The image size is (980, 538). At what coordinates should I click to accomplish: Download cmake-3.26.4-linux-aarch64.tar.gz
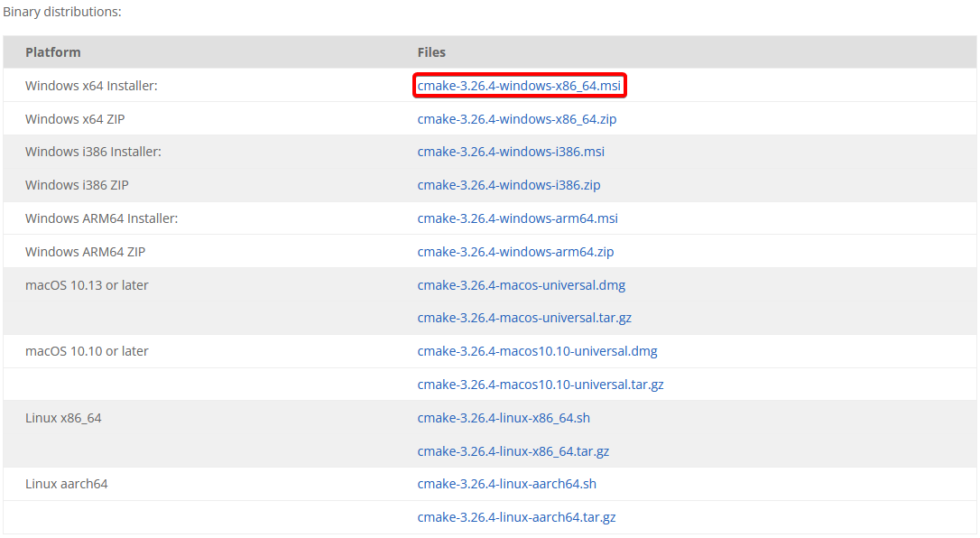click(516, 517)
